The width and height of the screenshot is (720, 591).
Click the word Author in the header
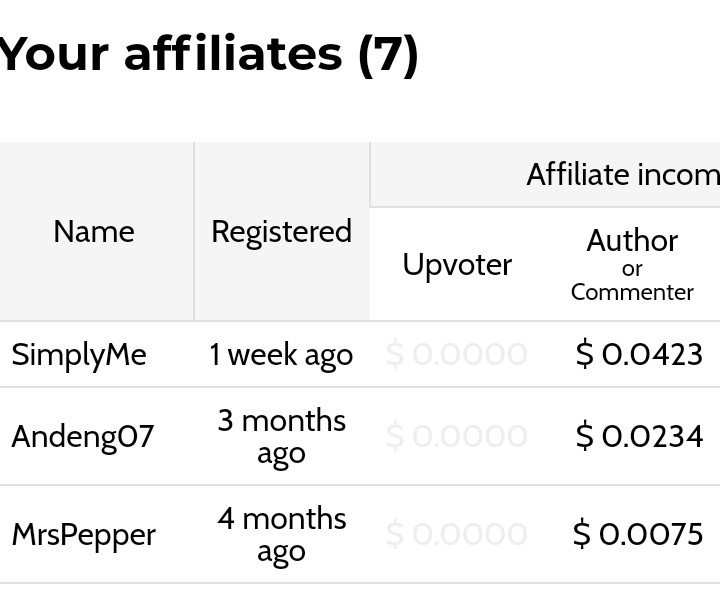[632, 241]
